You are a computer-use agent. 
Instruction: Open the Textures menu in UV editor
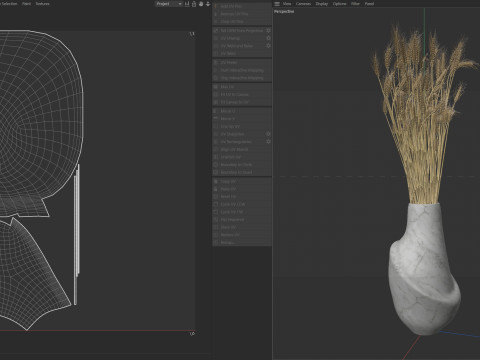pyautogui.click(x=43, y=4)
